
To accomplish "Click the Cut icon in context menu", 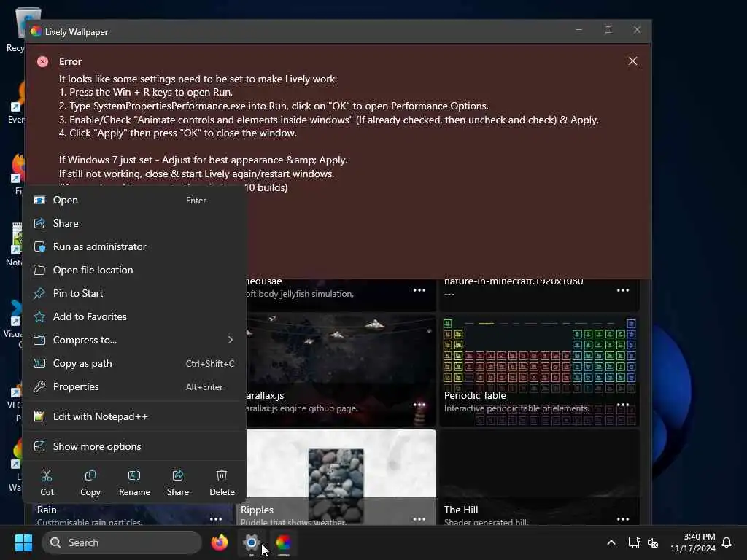I will click(47, 475).
